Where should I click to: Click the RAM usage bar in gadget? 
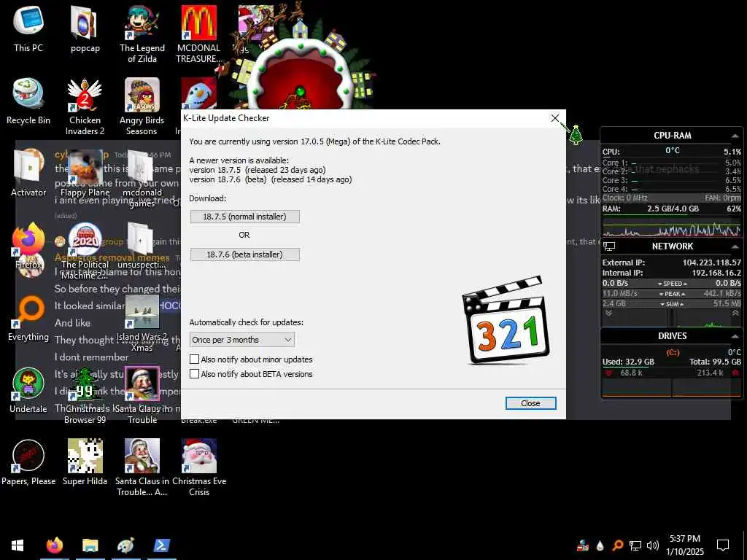672,215
